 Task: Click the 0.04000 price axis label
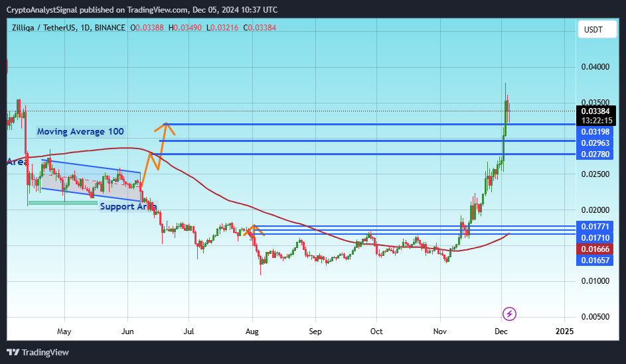click(595, 66)
